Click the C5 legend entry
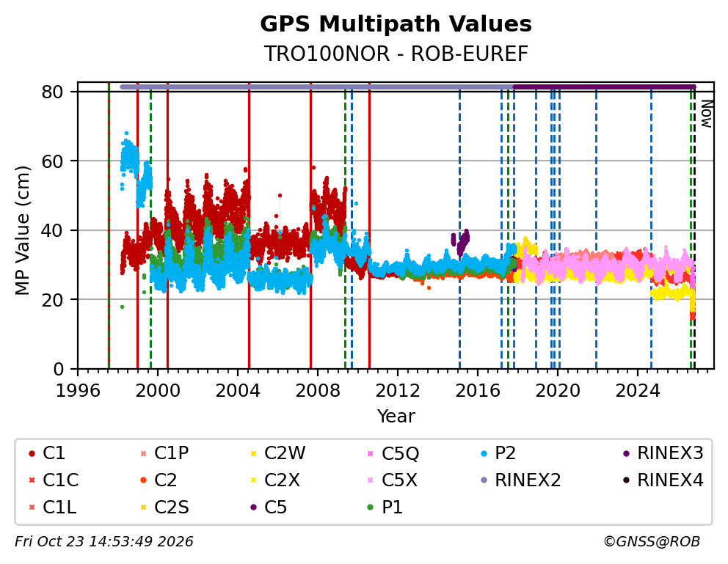Image resolution: width=728 pixels, height=564 pixels. [x=269, y=508]
